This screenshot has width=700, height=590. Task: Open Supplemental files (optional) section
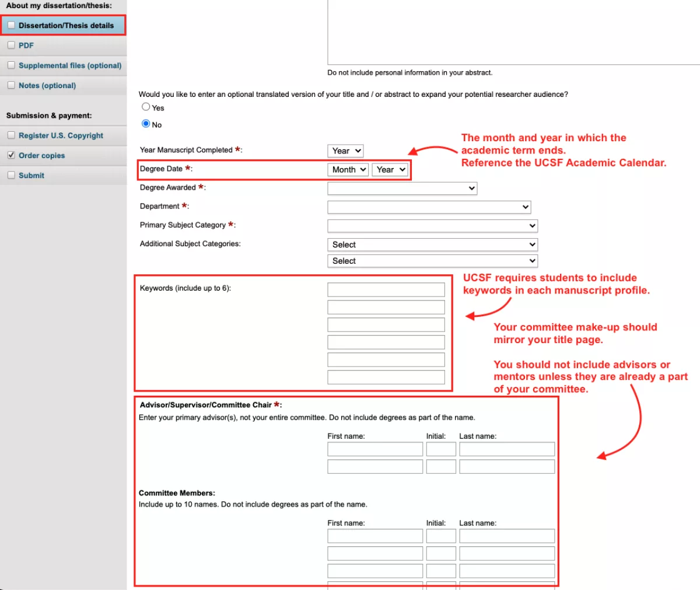pyautogui.click(x=70, y=65)
